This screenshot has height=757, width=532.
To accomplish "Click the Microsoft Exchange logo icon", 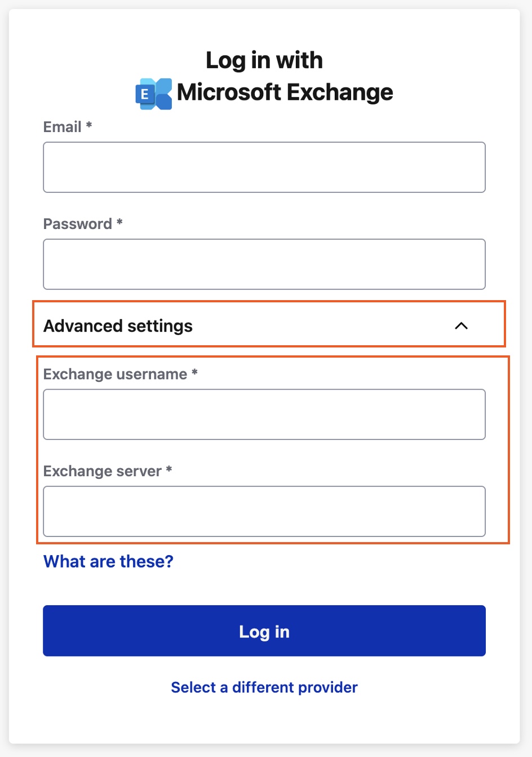I will [154, 94].
